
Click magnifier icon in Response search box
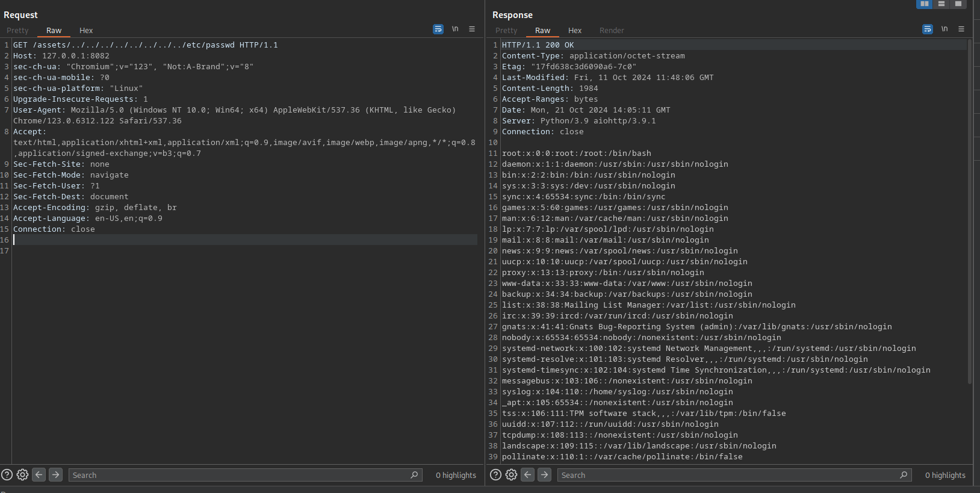[904, 475]
